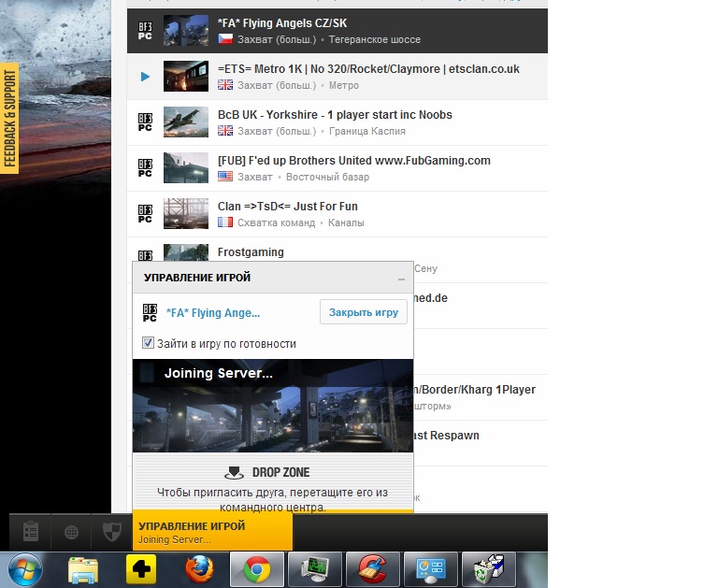Minimize the Управление игрой panel
The width and height of the screenshot is (718, 588).
[x=401, y=279]
